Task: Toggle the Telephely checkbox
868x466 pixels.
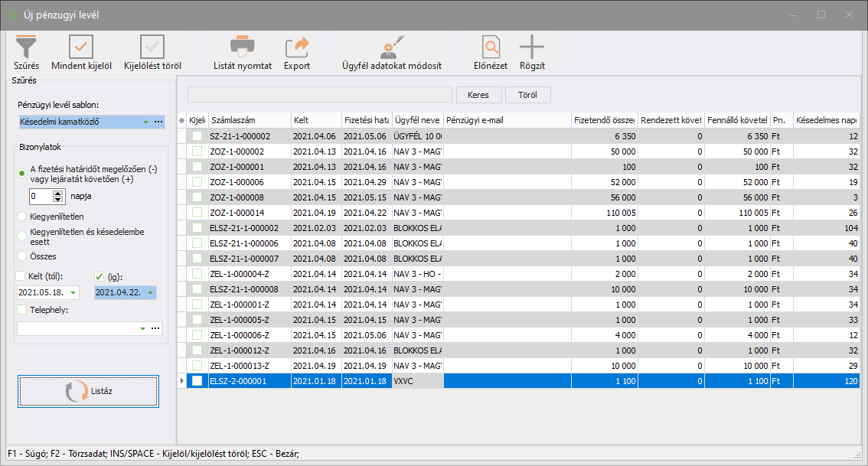Action: point(21,310)
